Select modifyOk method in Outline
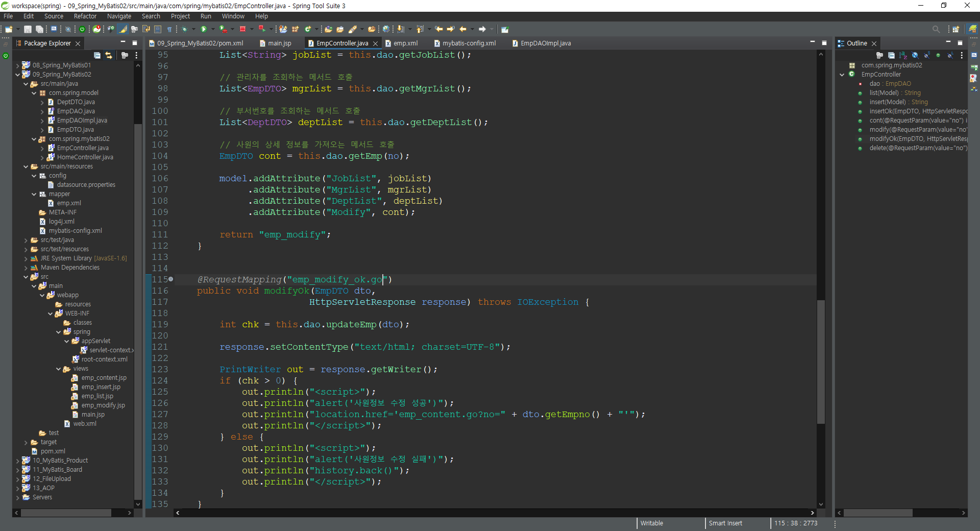This screenshot has width=980, height=531. 919,139
